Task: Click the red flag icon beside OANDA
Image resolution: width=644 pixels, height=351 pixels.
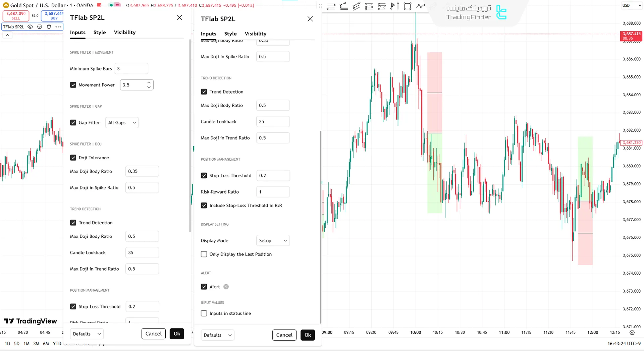Action: click(x=99, y=5)
